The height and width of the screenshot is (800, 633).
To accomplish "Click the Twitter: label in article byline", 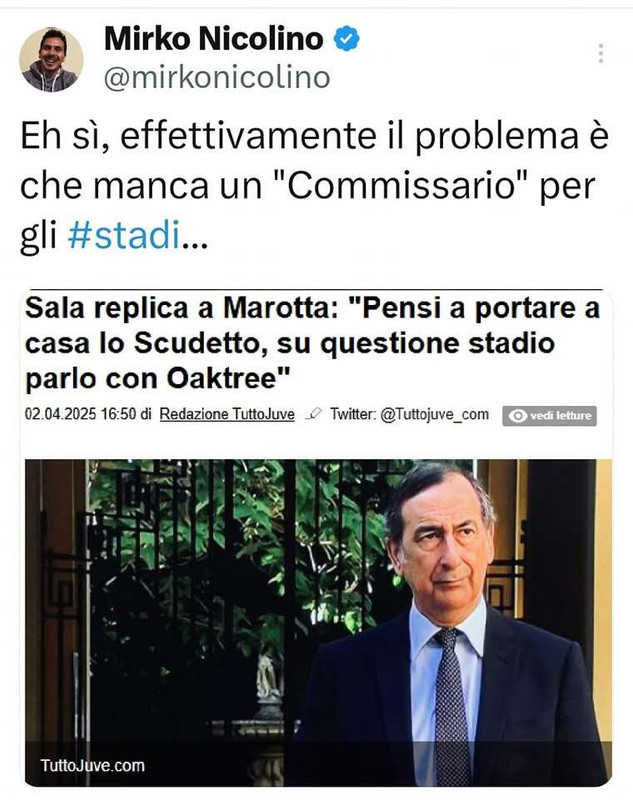I will click(x=353, y=414).
